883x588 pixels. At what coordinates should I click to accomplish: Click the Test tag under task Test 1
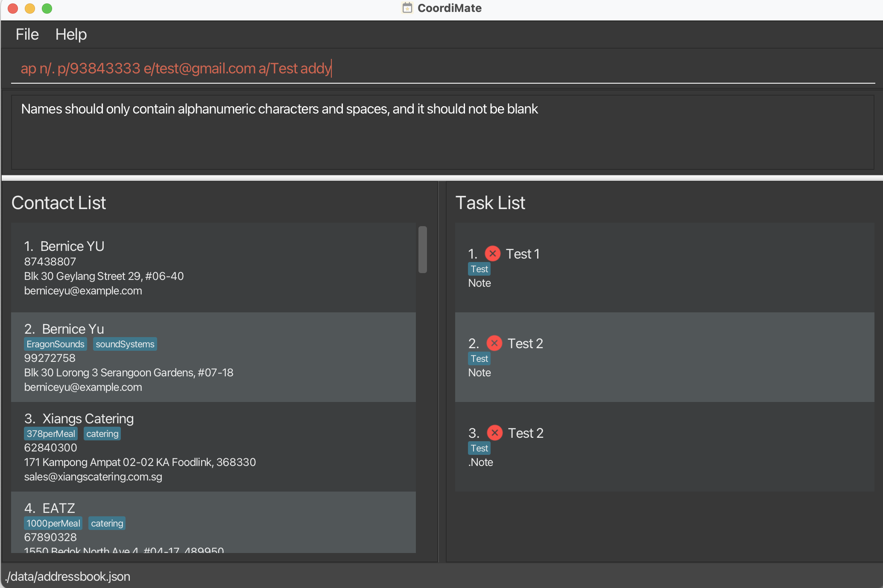click(x=479, y=269)
